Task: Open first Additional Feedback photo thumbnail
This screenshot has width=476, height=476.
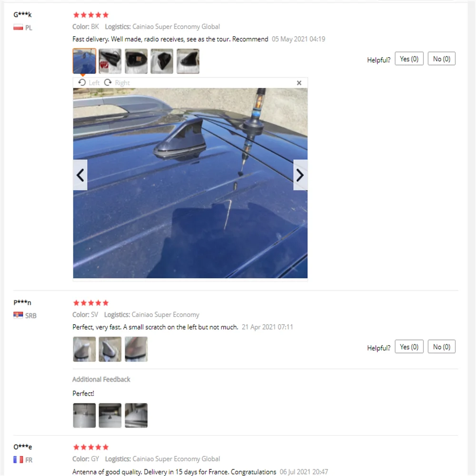Action: pos(84,415)
